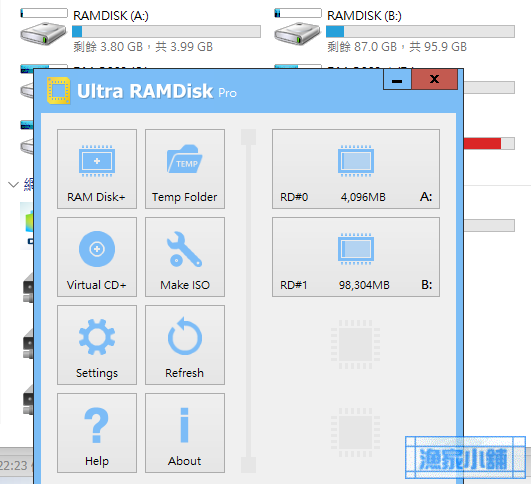531x484 pixels.
Task: Click the Ultra RAMDisk yellow chip logo
Action: [x=59, y=90]
